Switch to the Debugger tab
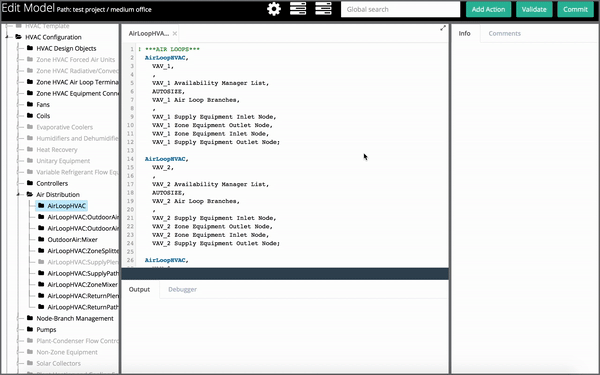 183,289
